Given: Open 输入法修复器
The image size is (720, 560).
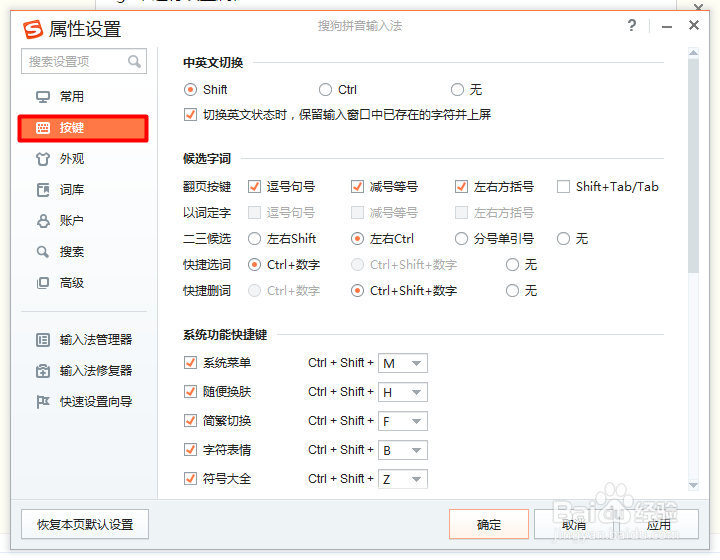Looking at the screenshot, I should click(x=96, y=371).
